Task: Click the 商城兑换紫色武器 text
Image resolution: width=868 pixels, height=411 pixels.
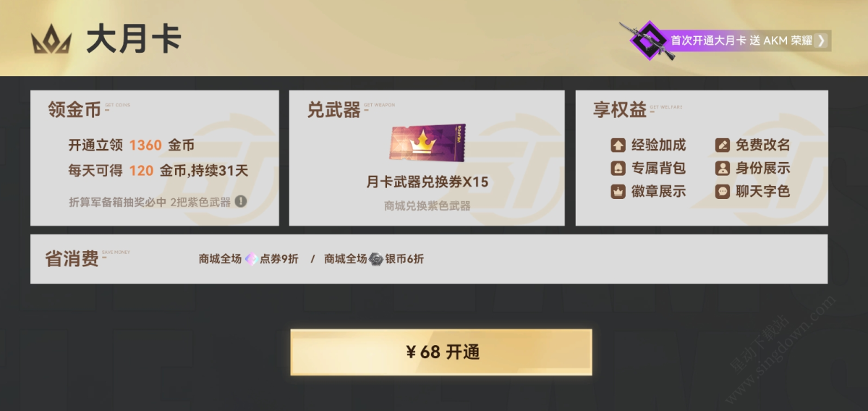Action: (427, 206)
